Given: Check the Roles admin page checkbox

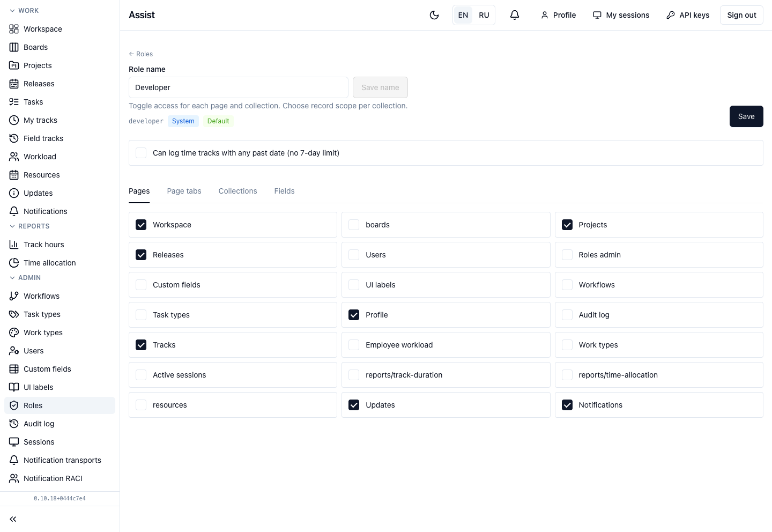Looking at the screenshot, I should (567, 255).
